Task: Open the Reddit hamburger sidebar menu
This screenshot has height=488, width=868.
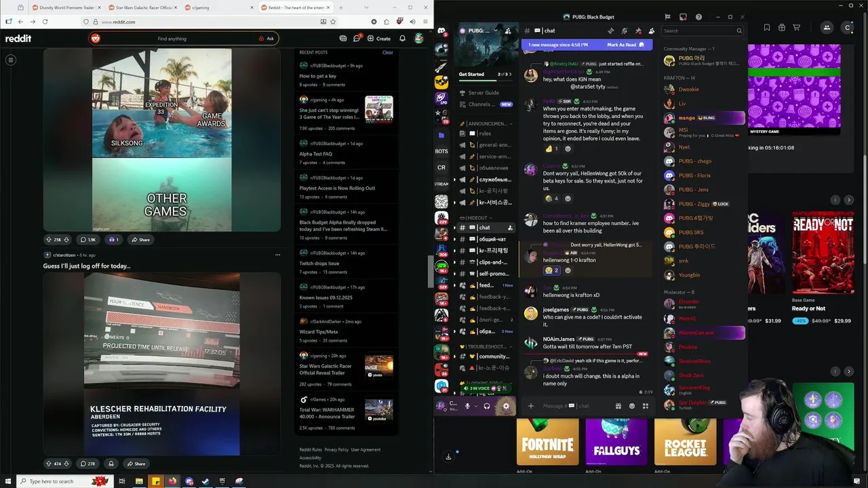Action: pyautogui.click(x=11, y=60)
